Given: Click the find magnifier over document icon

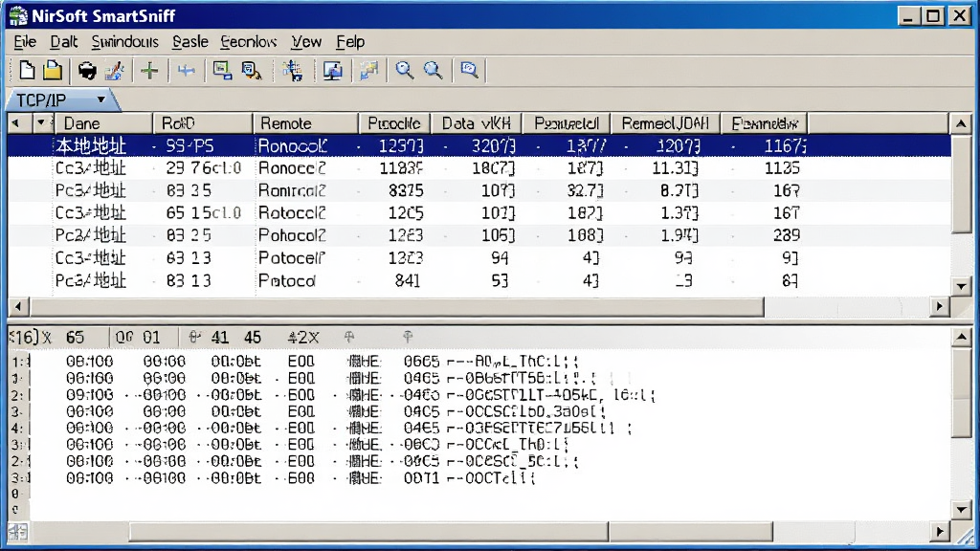Looking at the screenshot, I should (x=469, y=69).
